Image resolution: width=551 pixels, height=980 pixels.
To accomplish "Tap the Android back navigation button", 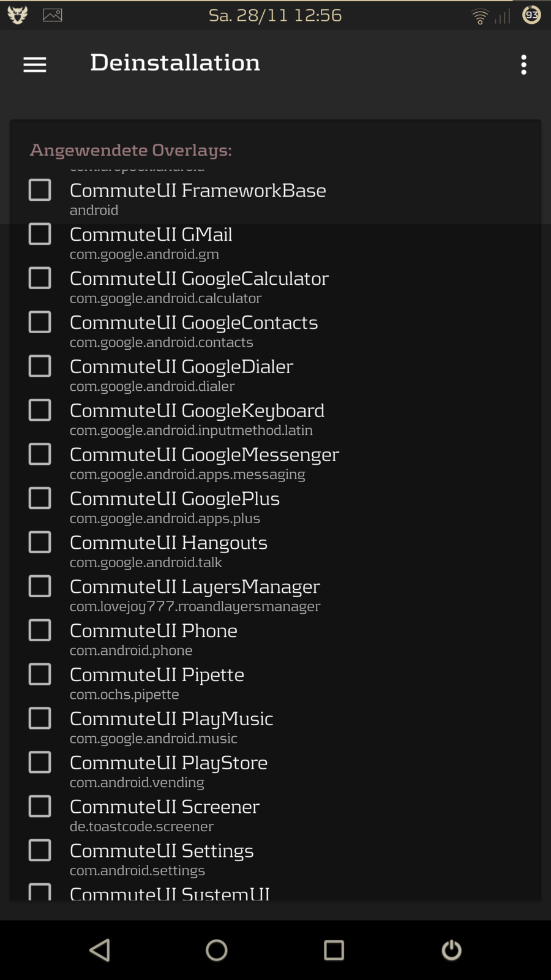I will (x=100, y=950).
